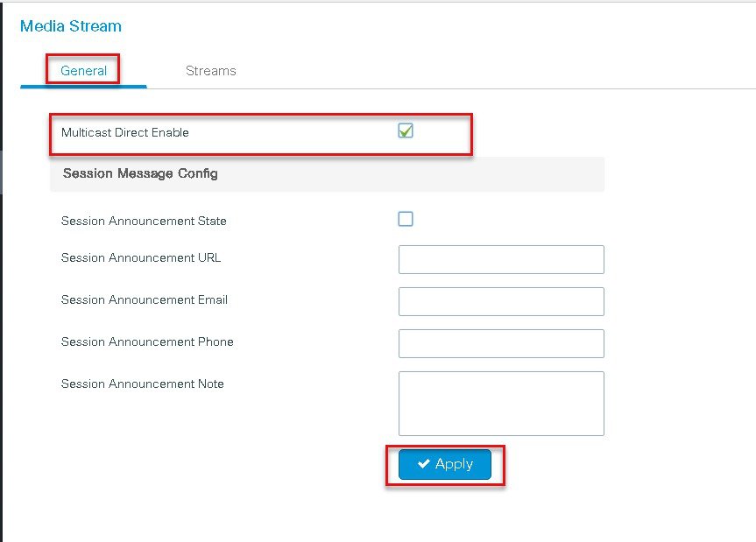Focus the Session Announcement URL field
756x542 pixels.
pos(501,259)
